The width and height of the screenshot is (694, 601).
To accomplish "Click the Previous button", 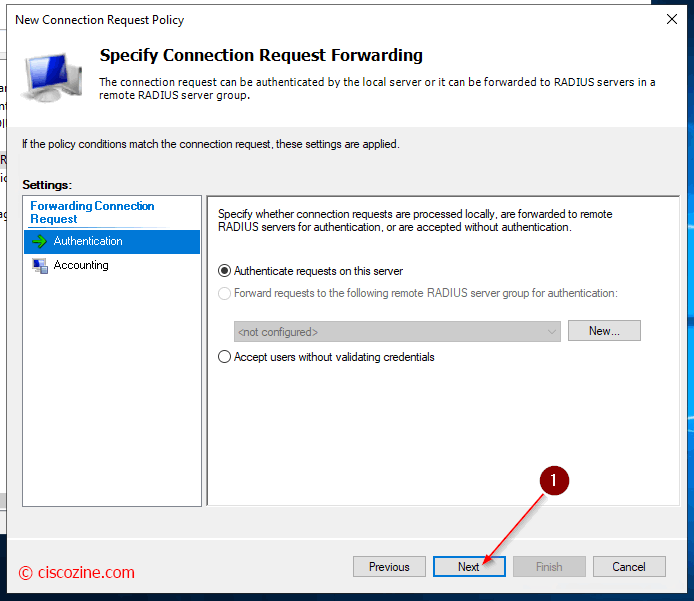I will coord(389,566).
